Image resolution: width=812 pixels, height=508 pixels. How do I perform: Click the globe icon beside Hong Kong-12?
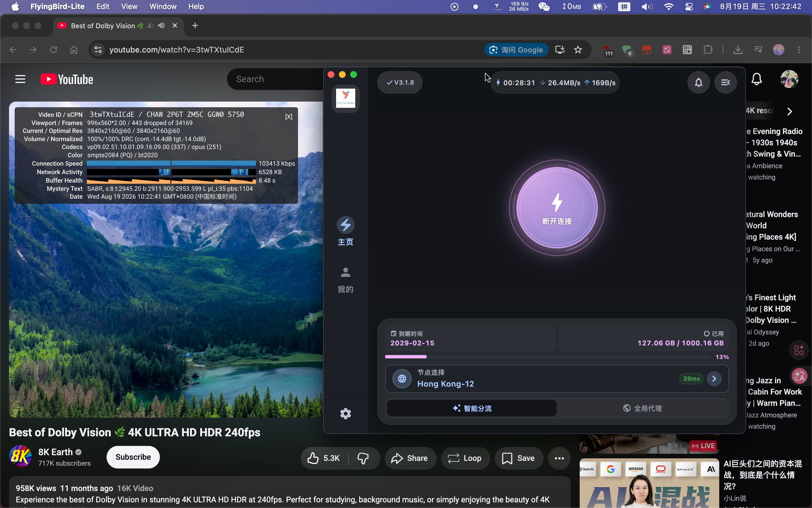(x=402, y=379)
